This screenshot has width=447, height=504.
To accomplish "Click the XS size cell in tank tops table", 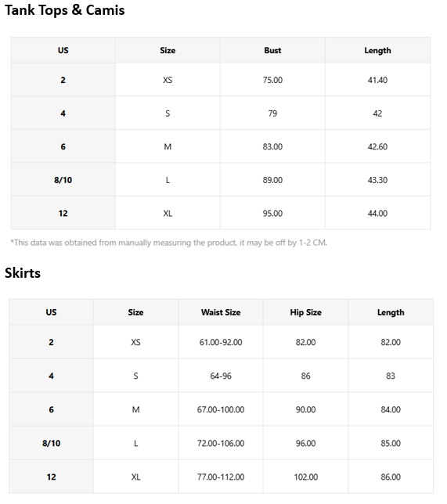I will (168, 80).
